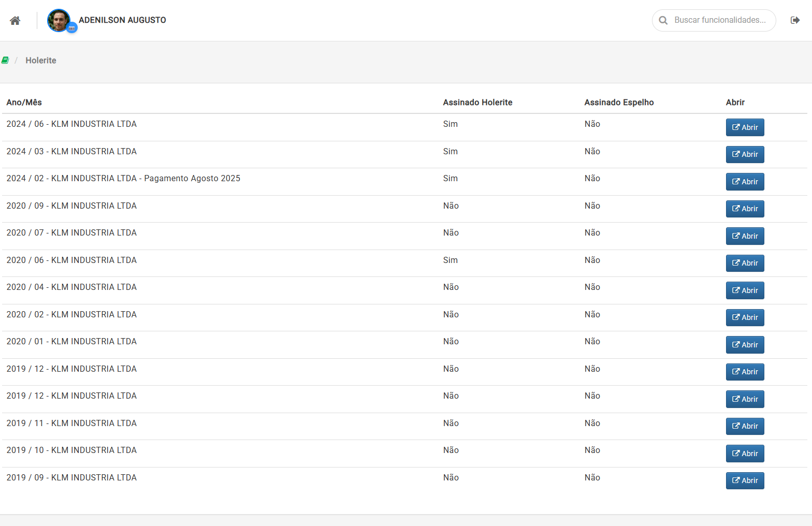The width and height of the screenshot is (812, 526).
Task: Open the 2019 / 10 payslip
Action: 745,454
